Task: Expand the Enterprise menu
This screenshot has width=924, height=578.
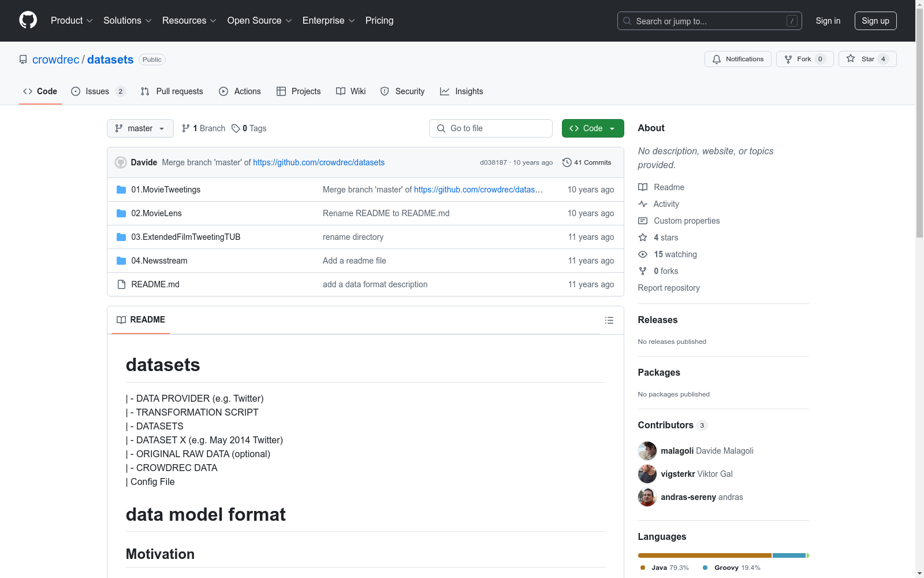Action: (329, 21)
